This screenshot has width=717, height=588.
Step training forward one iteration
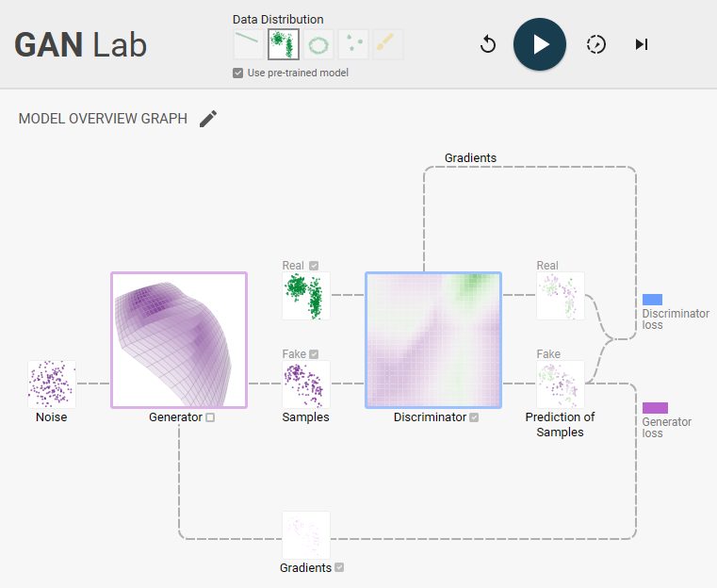click(x=642, y=44)
